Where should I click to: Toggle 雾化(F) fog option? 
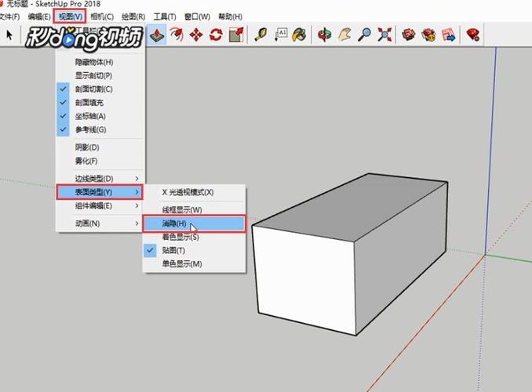(x=100, y=161)
